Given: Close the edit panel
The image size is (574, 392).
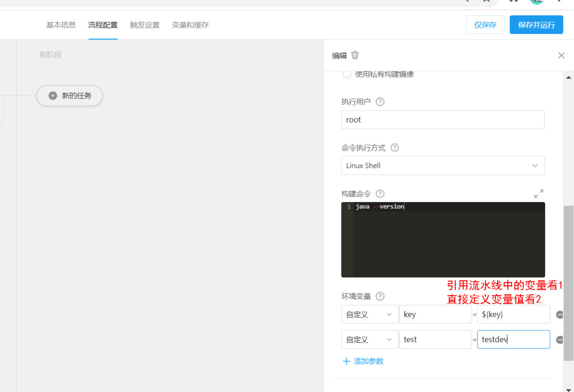Looking at the screenshot, I should tap(561, 55).
